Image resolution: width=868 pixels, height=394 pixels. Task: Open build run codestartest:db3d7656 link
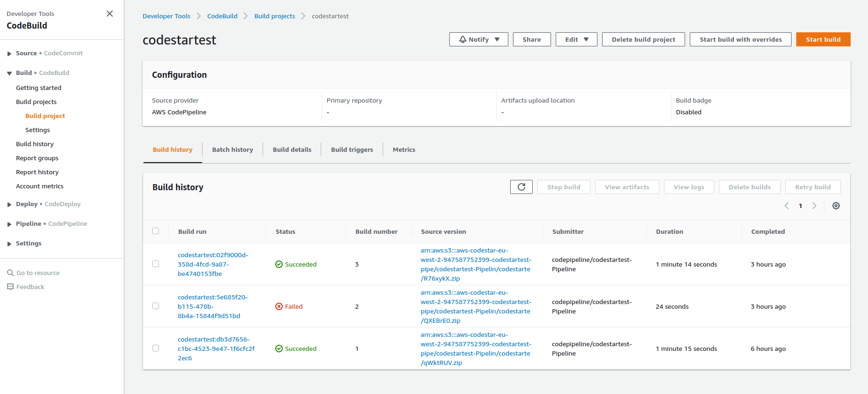point(216,349)
